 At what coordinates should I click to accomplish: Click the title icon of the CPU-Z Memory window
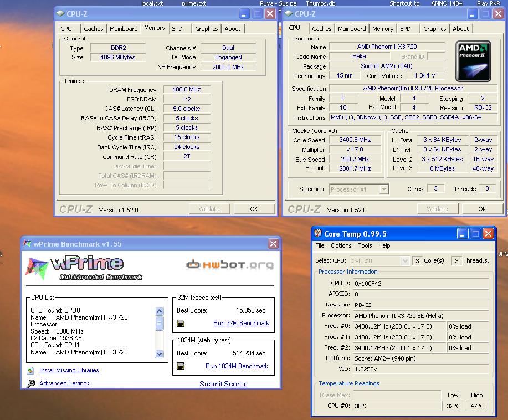(60, 14)
